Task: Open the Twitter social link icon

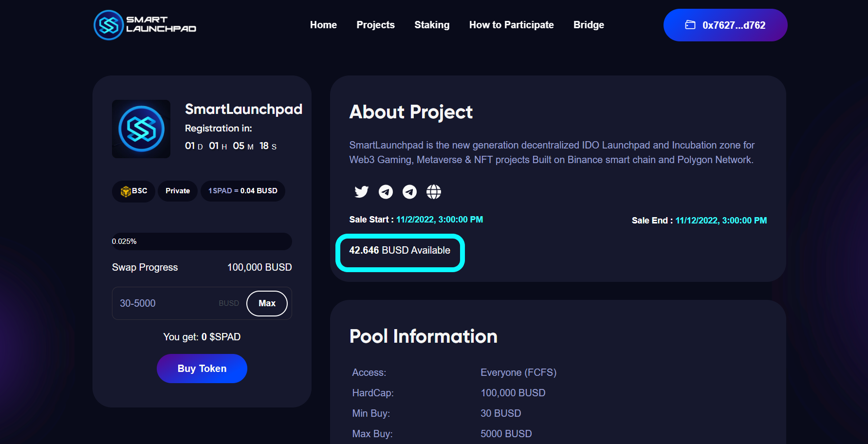Action: [361, 192]
